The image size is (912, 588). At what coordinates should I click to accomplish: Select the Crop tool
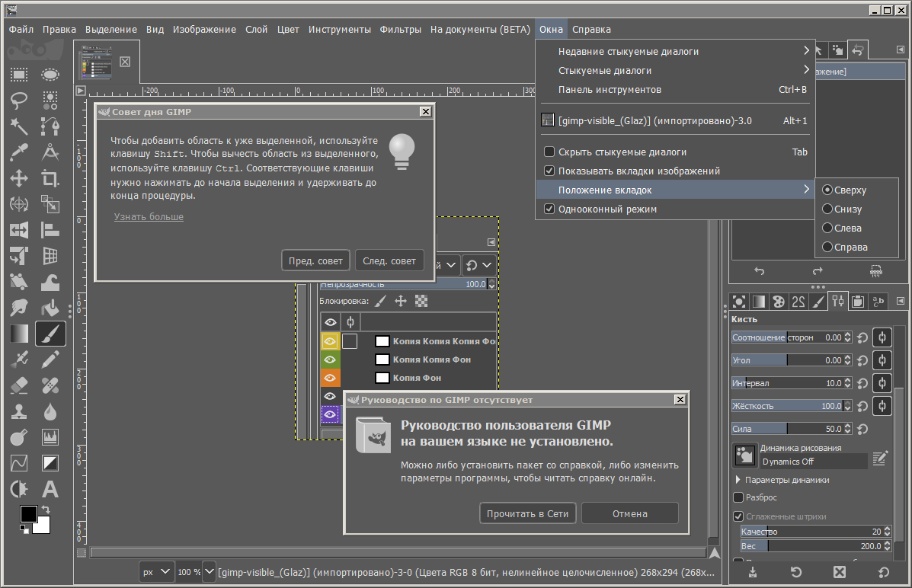[x=50, y=178]
